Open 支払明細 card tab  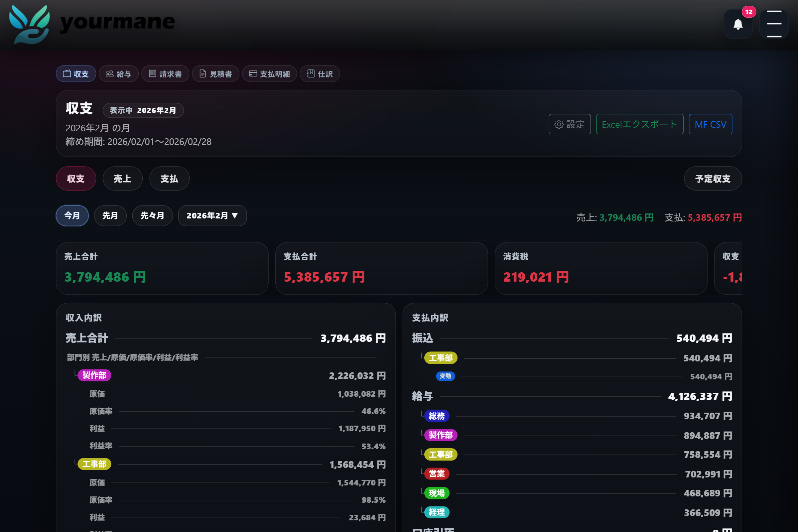269,73
